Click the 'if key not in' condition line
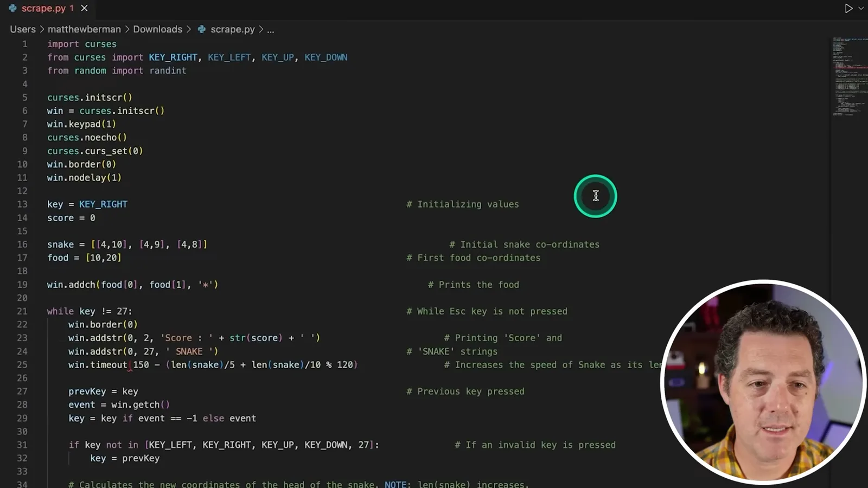868x488 pixels. pos(224,445)
